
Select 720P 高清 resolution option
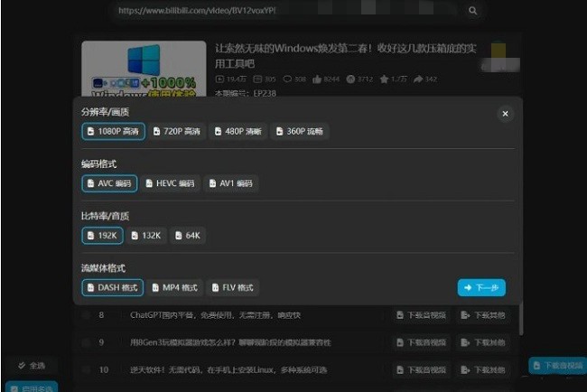pos(176,132)
